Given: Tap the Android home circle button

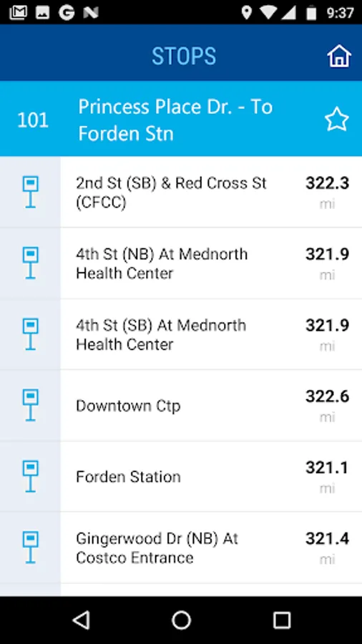Looking at the screenshot, I should 182,620.
